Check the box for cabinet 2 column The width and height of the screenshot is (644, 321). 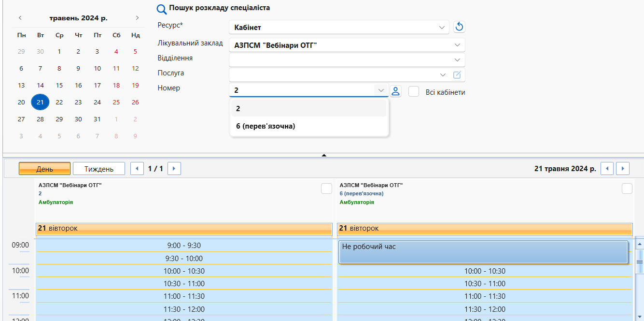[x=326, y=189]
